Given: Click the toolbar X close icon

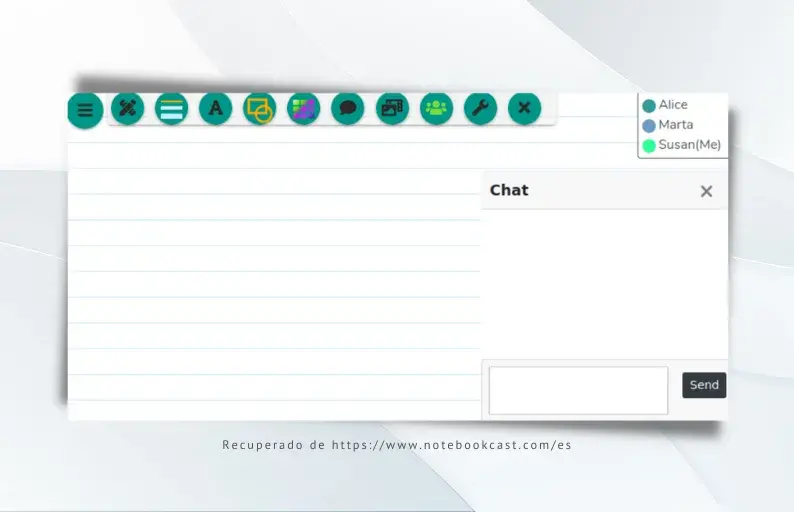Looking at the screenshot, I should tap(525, 108).
